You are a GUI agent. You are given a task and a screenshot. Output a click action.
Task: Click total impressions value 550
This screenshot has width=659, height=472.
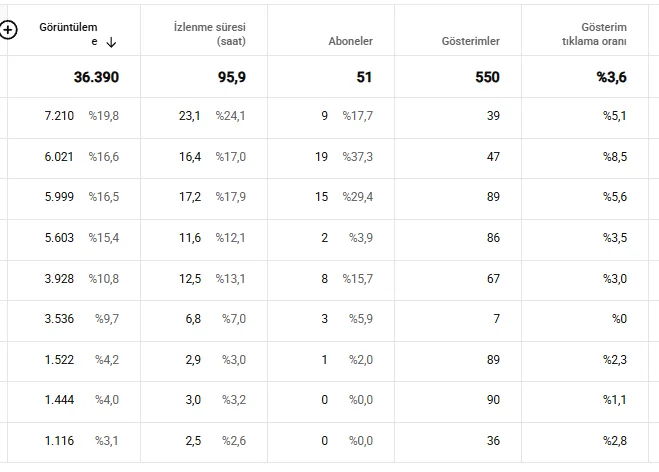tap(487, 77)
